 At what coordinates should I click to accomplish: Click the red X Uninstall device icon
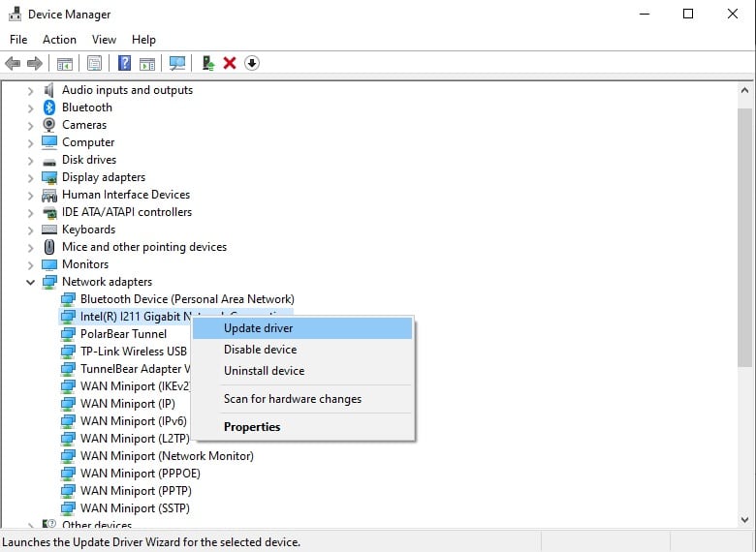click(230, 63)
